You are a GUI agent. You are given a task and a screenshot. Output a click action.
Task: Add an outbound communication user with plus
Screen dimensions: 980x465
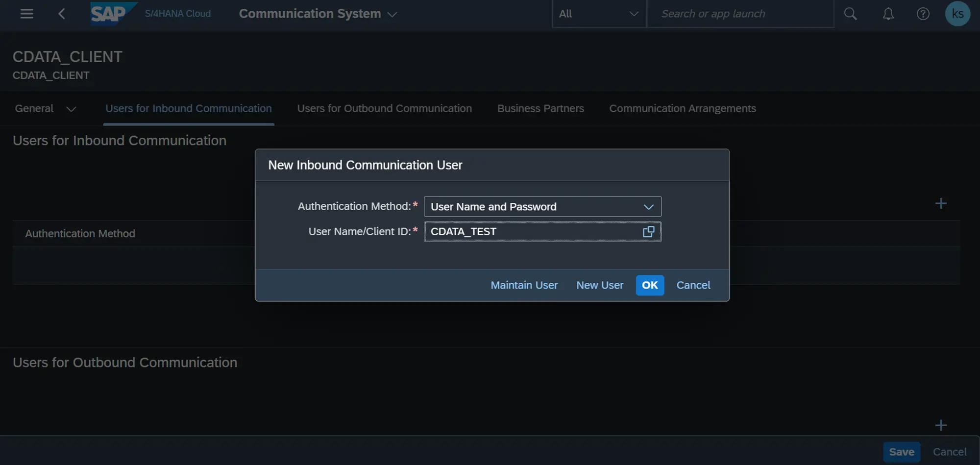(x=941, y=425)
